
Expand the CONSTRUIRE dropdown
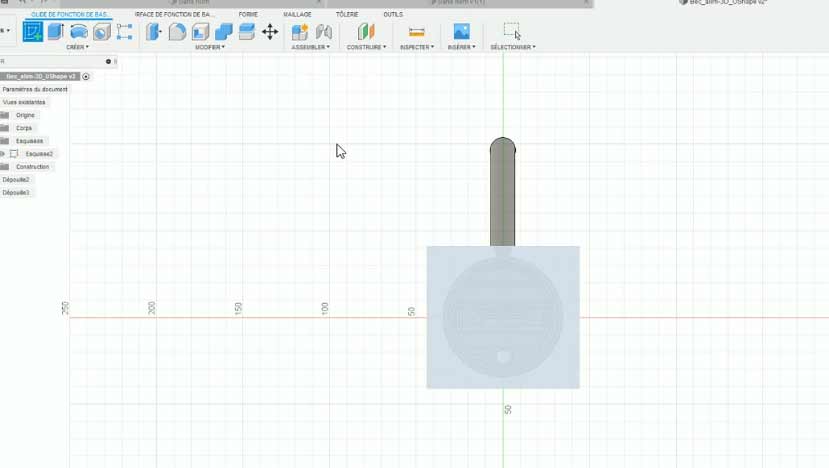[366, 47]
